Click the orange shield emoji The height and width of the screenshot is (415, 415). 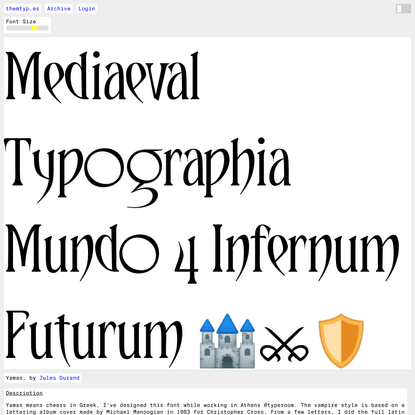(x=341, y=341)
